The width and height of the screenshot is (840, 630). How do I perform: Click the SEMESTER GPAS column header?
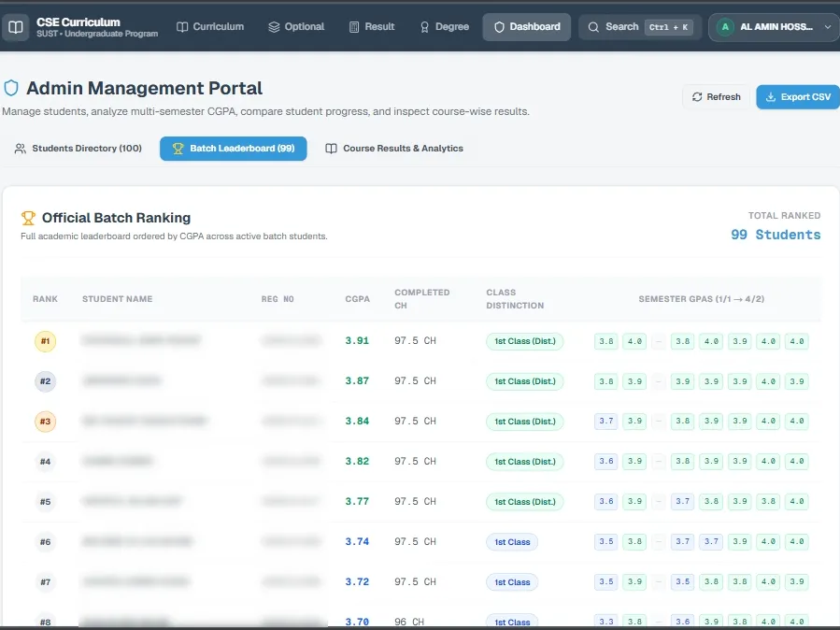click(x=702, y=299)
